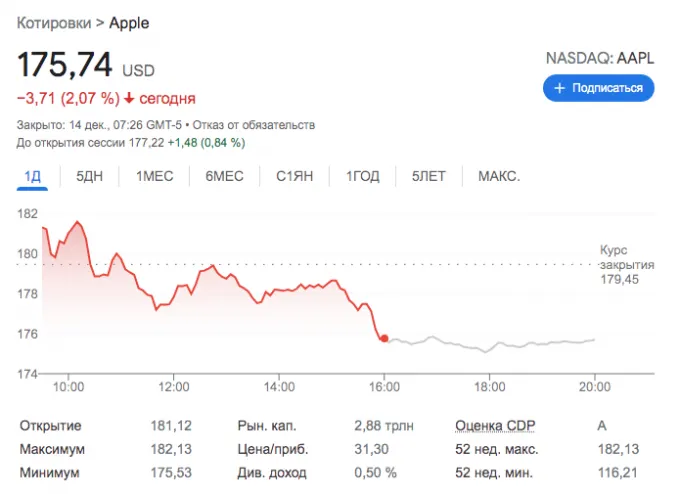Click the red closing-price dot on chart

(x=384, y=338)
